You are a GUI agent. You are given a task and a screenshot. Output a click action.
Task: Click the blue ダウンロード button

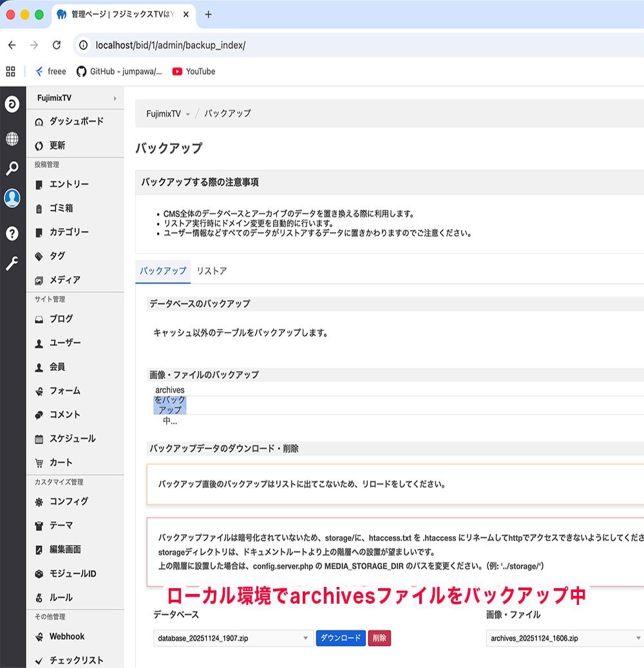pyautogui.click(x=340, y=638)
